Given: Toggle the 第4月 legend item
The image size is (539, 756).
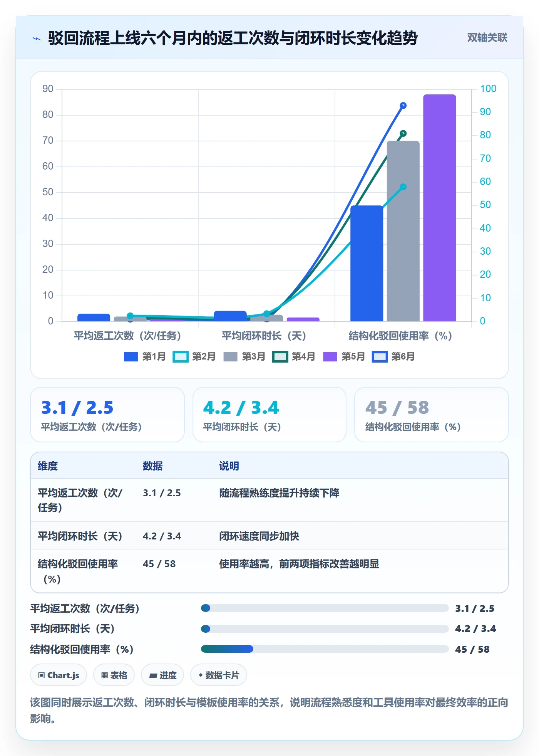Looking at the screenshot, I should point(294,357).
